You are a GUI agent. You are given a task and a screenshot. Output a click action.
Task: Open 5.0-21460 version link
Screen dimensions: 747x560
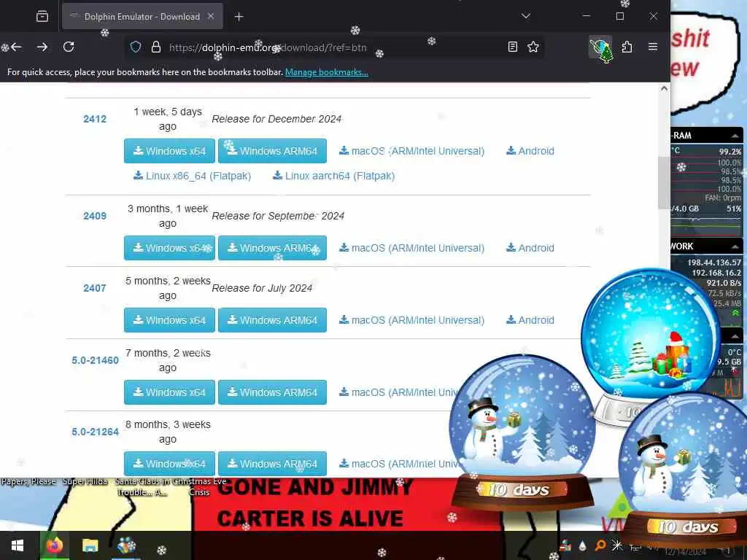point(96,360)
